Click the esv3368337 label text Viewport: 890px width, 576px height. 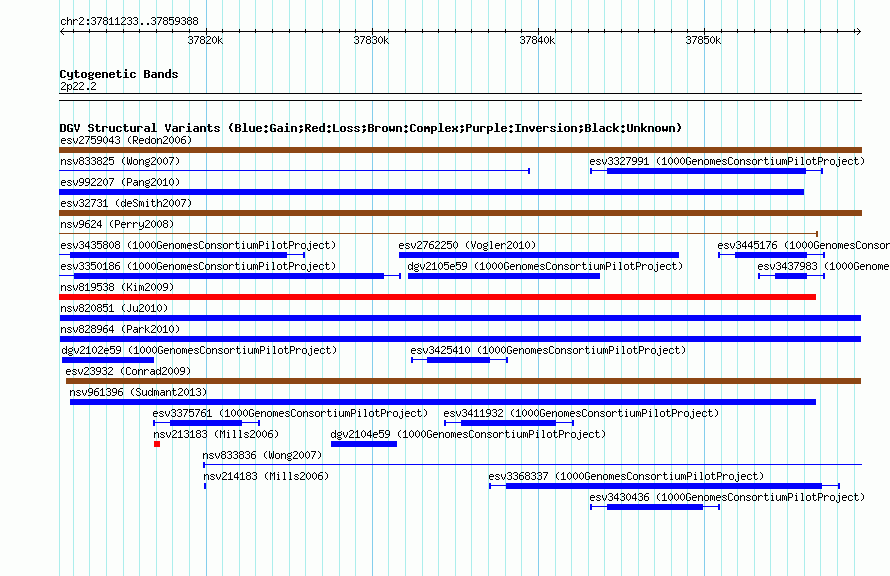[x=626, y=476]
